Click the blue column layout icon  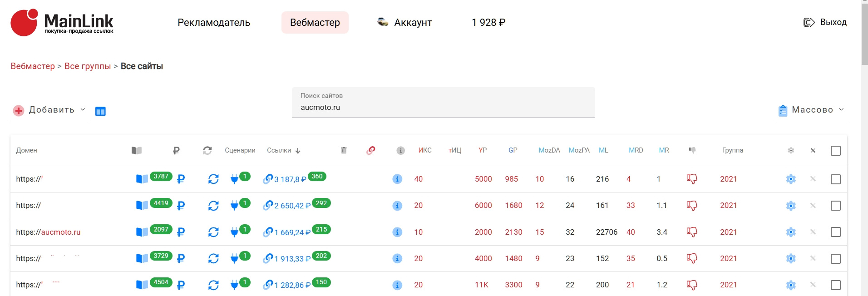click(x=100, y=111)
